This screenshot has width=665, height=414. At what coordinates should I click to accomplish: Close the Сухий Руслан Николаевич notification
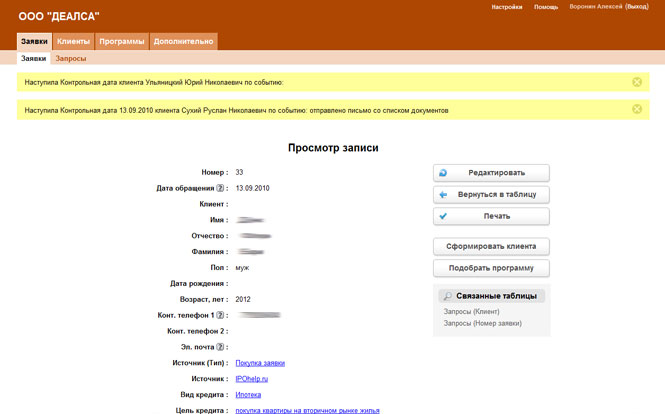pos(637,110)
